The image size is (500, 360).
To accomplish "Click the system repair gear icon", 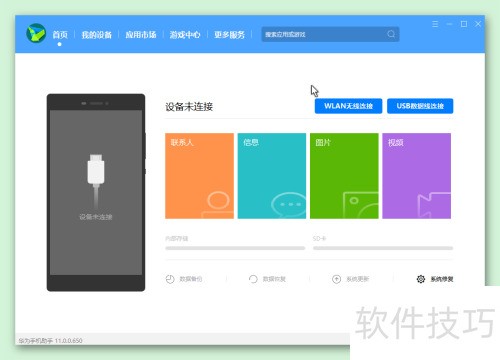I will [x=421, y=279].
